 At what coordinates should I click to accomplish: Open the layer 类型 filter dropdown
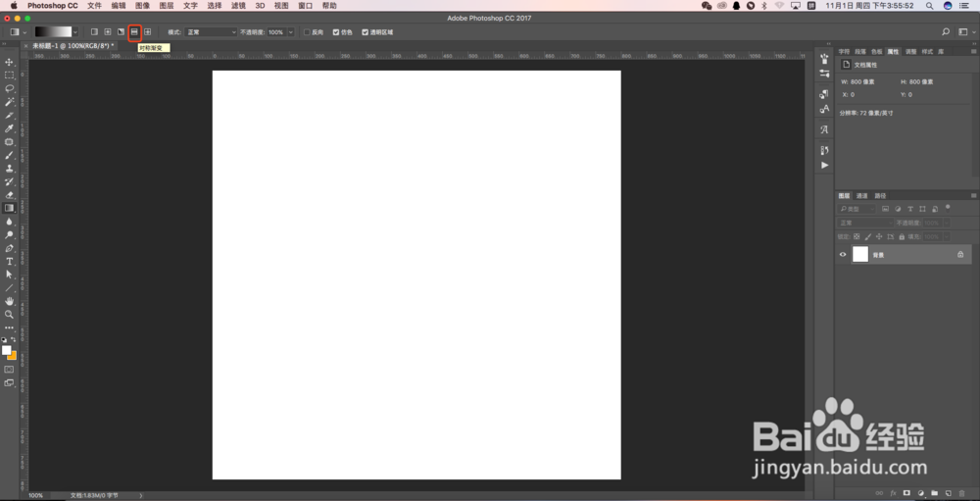click(857, 209)
